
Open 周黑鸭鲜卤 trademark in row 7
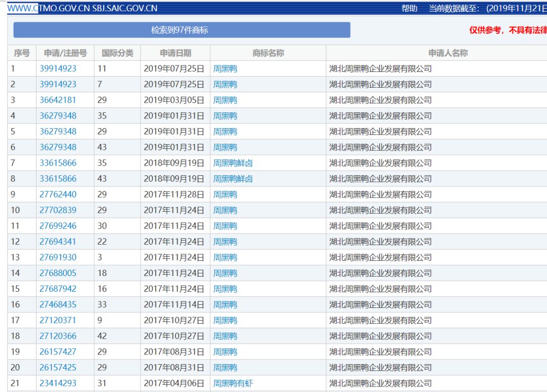(233, 163)
